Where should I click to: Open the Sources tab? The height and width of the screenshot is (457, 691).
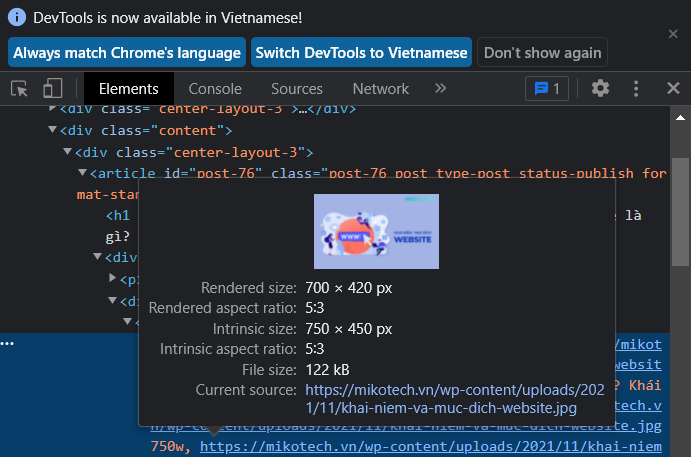click(x=296, y=88)
